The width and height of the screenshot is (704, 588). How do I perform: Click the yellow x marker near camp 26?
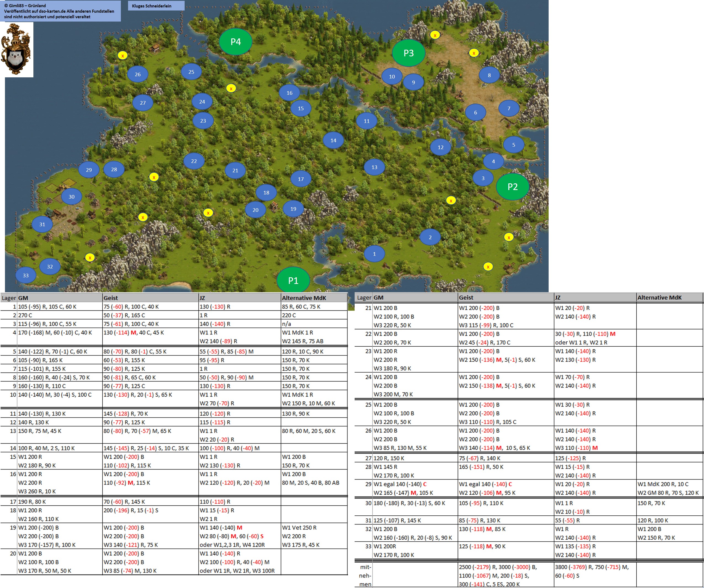[x=123, y=56]
